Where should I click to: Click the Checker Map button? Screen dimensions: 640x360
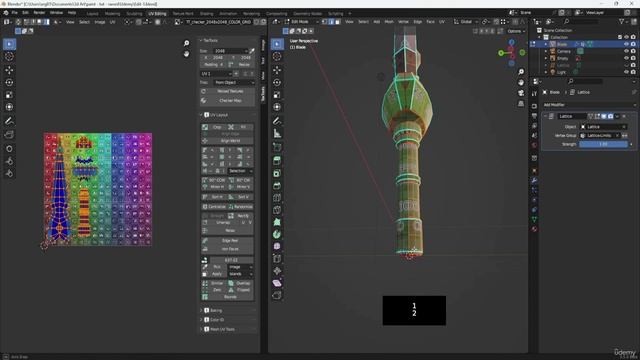[x=227, y=100]
